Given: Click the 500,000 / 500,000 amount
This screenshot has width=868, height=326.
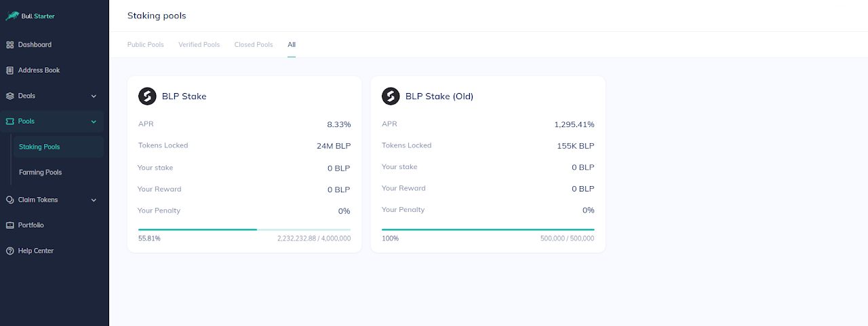Looking at the screenshot, I should point(567,239).
